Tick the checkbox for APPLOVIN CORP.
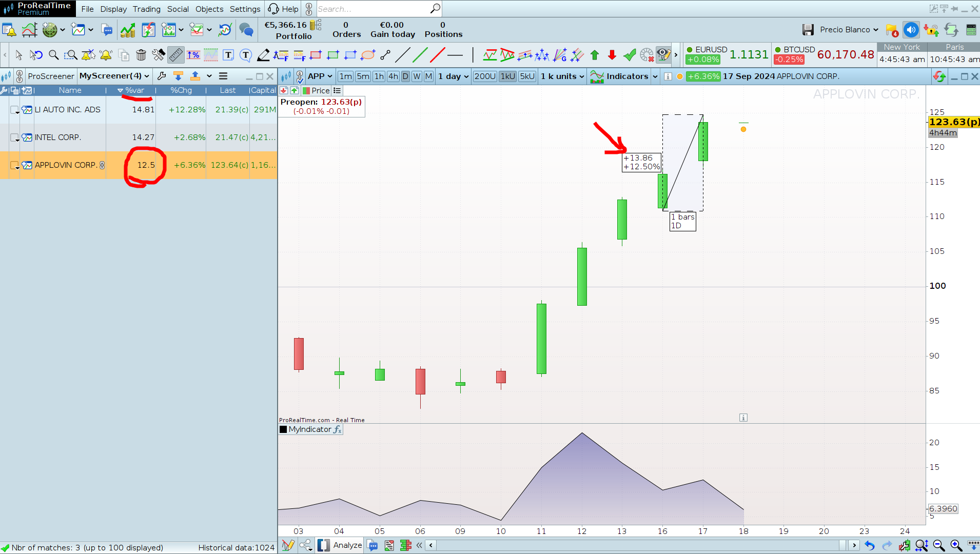The image size is (980, 554). [14, 165]
